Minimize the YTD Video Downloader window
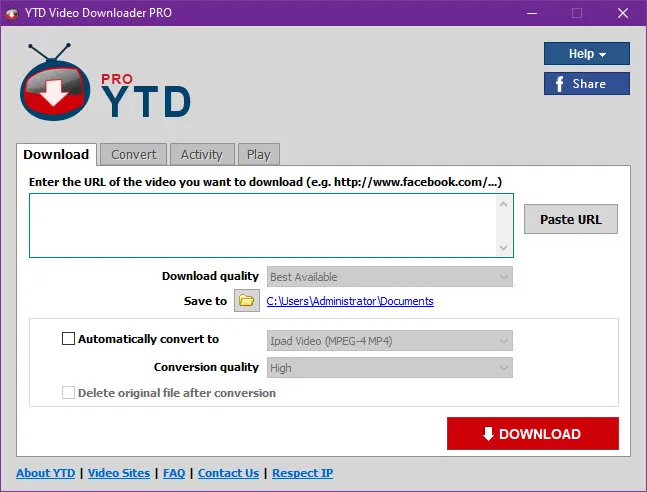Screen dimensions: 647x492 coord(532,13)
